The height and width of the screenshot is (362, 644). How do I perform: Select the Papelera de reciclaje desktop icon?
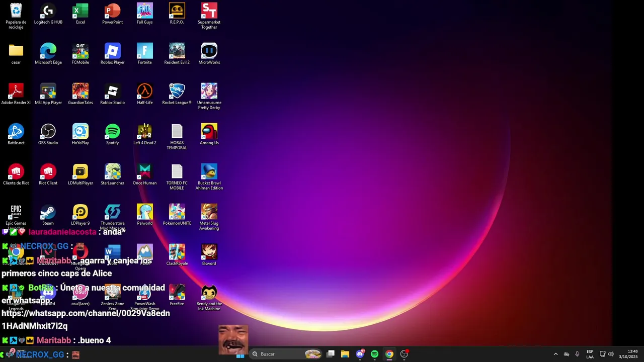pos(16,16)
